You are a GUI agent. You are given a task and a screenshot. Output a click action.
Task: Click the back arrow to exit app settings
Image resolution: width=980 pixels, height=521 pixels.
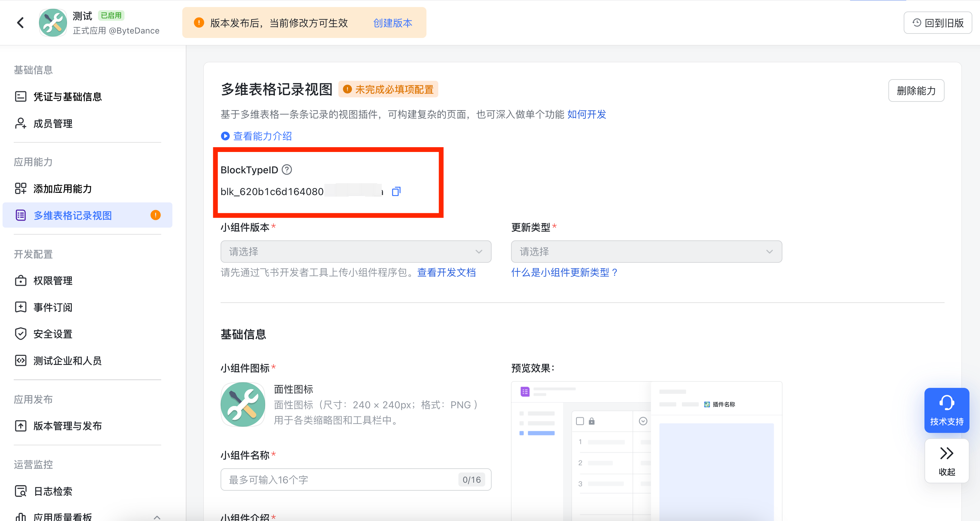pyautogui.click(x=20, y=22)
